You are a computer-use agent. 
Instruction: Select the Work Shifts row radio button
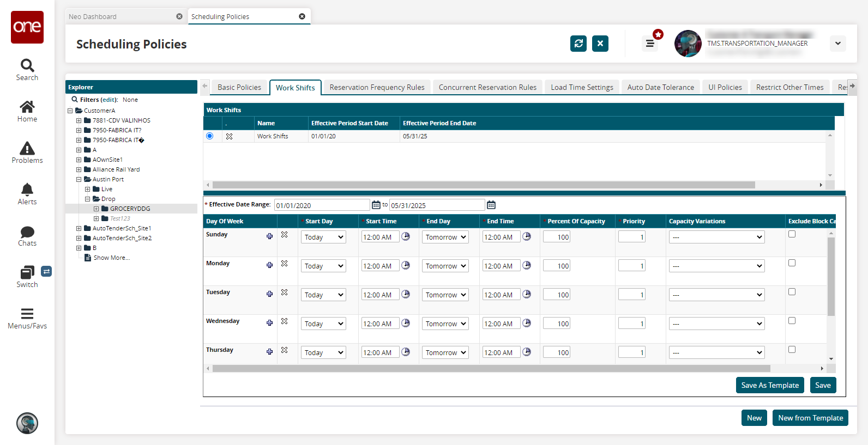tap(210, 136)
